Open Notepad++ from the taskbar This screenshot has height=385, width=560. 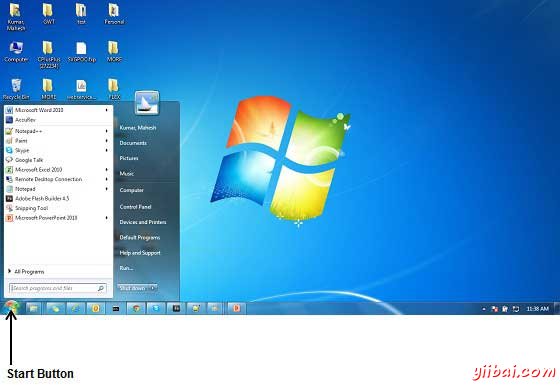(196, 308)
